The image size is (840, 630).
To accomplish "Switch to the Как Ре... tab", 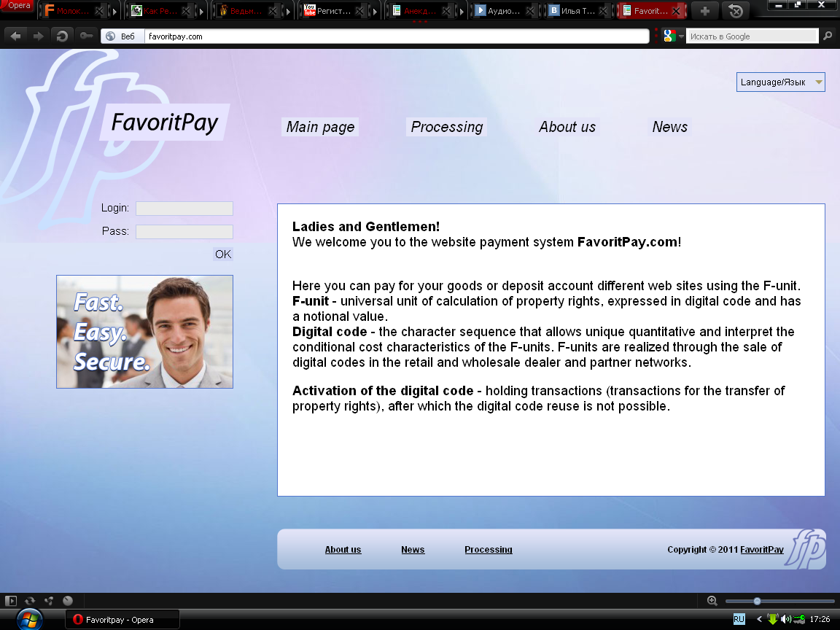I will pyautogui.click(x=155, y=11).
